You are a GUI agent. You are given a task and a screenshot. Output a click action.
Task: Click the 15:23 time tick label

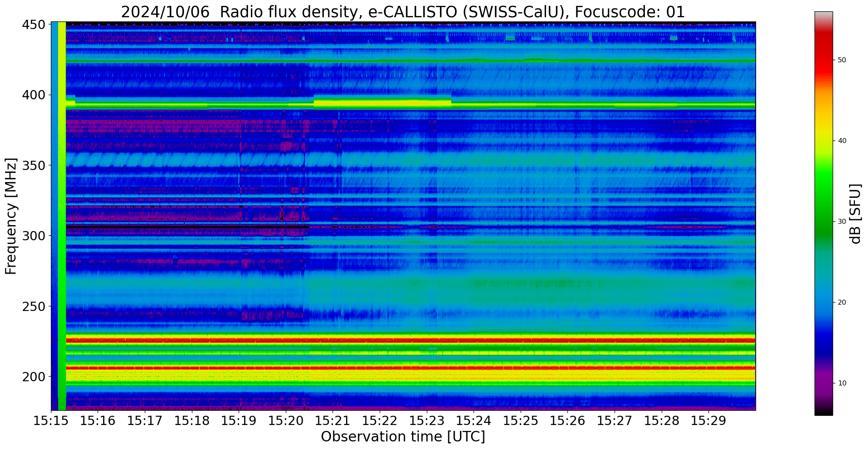pyautogui.click(x=427, y=420)
